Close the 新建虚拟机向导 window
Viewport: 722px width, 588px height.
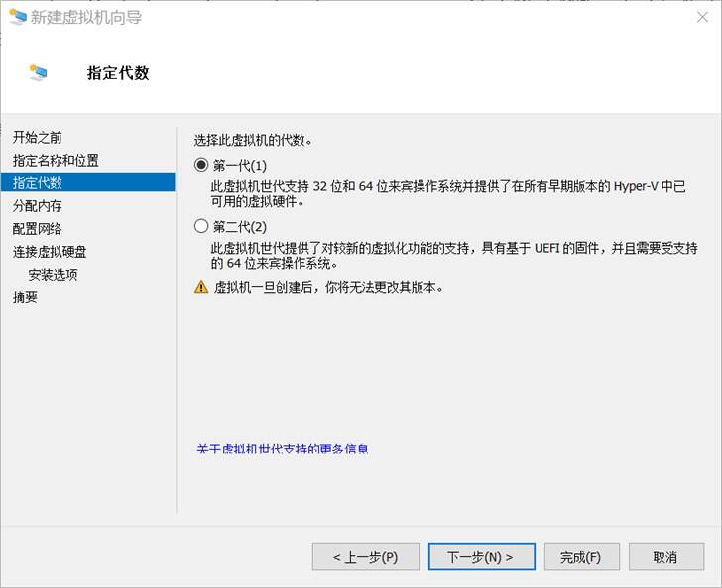702,18
